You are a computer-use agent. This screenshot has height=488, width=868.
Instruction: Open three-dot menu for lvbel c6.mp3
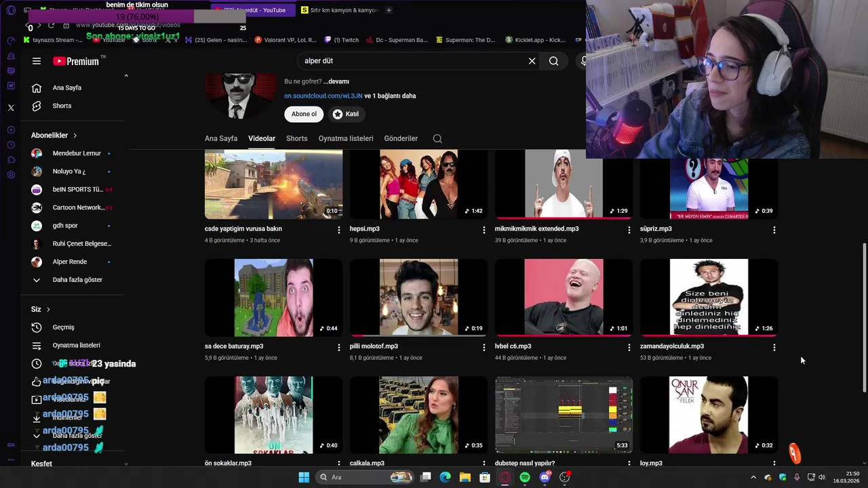[x=629, y=348]
